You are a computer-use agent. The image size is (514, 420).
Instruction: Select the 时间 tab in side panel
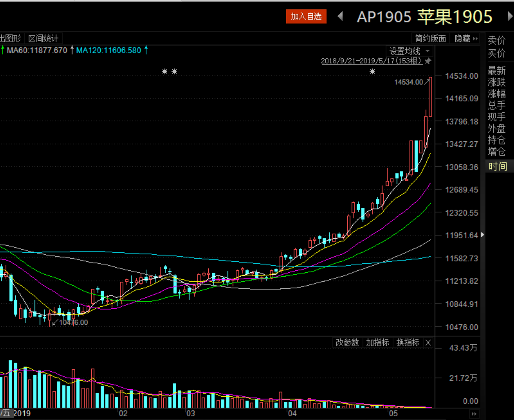coord(498,166)
